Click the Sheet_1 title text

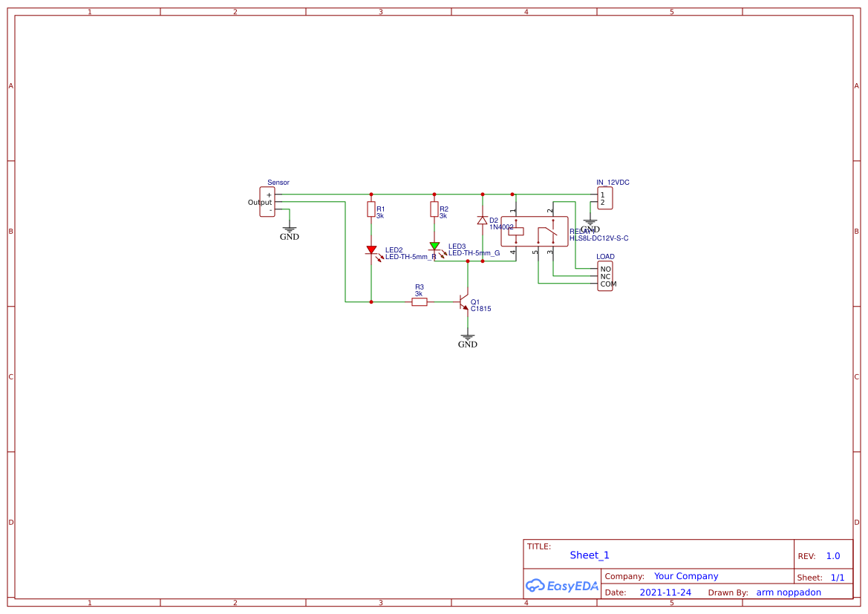point(590,555)
